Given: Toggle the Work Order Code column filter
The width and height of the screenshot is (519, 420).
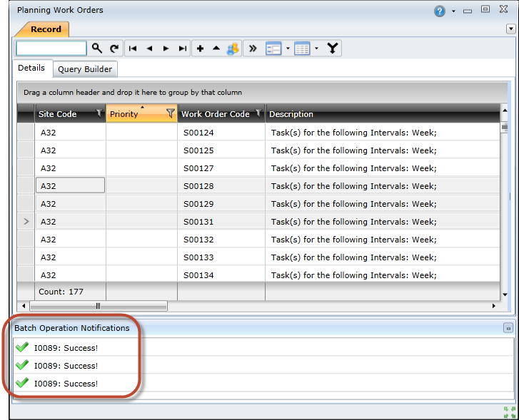Looking at the screenshot, I should point(258,113).
